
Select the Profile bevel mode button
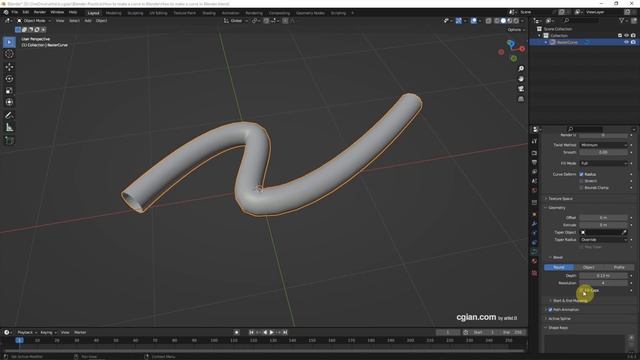[x=619, y=267]
